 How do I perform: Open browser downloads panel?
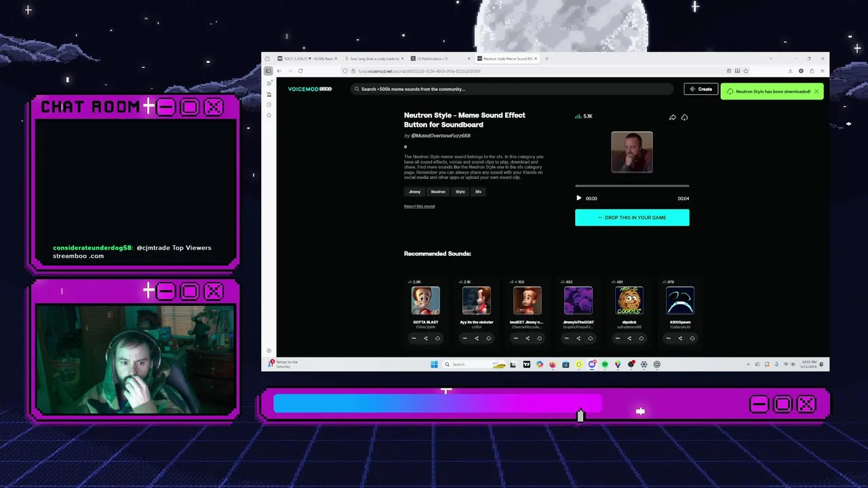pos(790,70)
